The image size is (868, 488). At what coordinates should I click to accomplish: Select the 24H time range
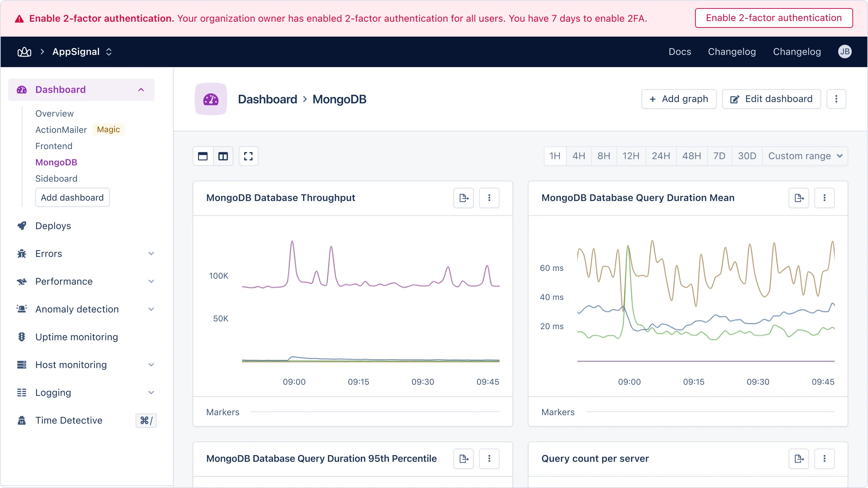tap(661, 156)
